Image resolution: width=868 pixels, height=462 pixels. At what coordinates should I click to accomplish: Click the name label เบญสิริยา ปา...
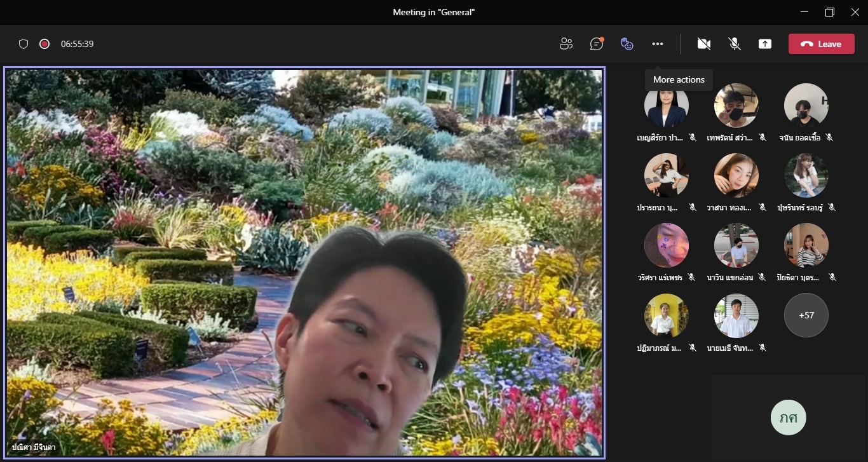click(660, 137)
